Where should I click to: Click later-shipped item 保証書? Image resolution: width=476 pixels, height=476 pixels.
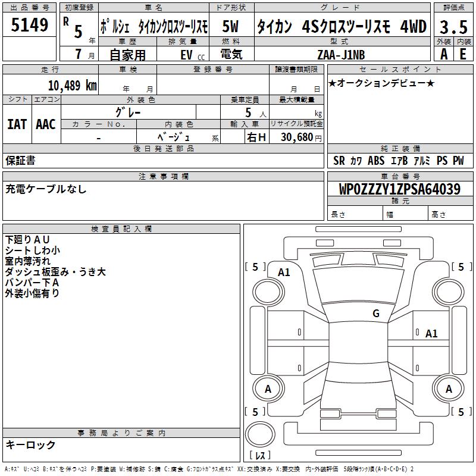(x=20, y=161)
